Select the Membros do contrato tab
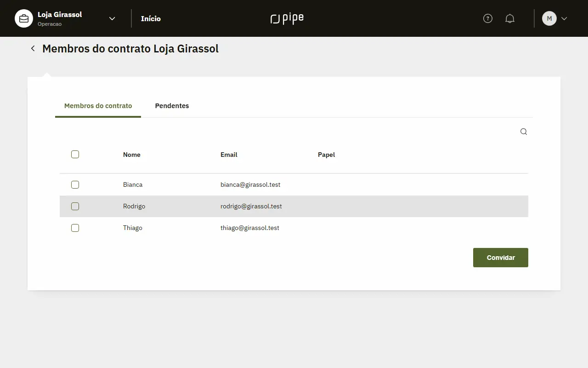 click(98, 106)
